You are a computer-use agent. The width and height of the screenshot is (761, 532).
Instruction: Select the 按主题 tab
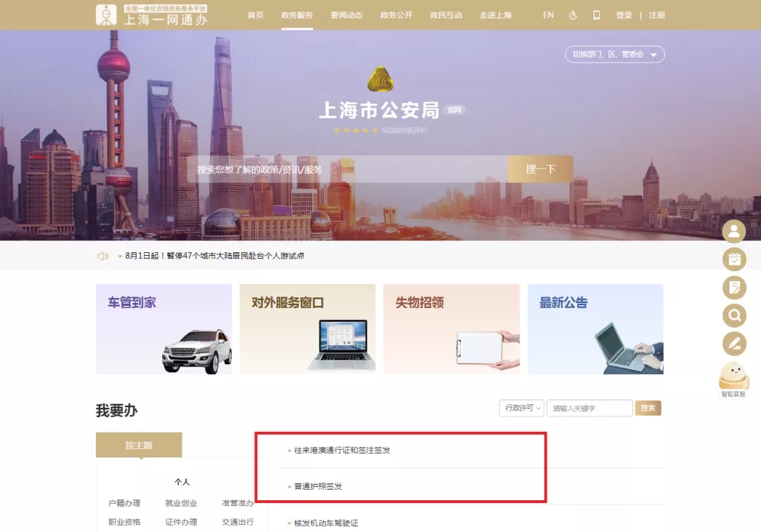(x=139, y=445)
